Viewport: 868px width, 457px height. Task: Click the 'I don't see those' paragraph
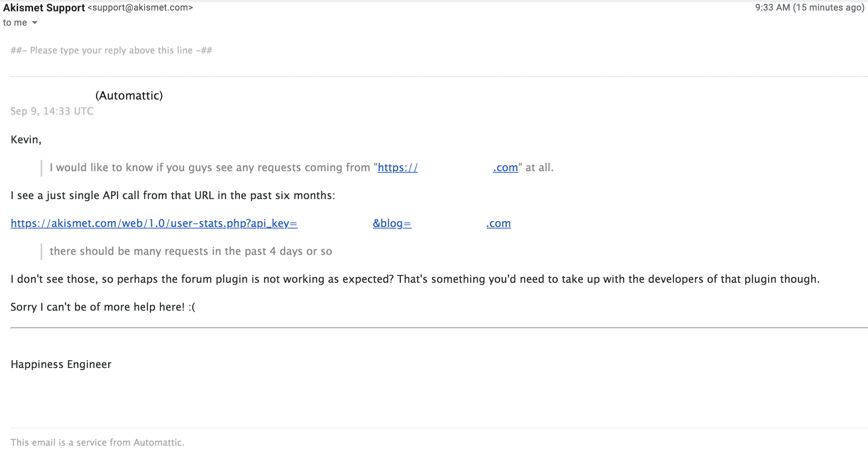click(415, 279)
